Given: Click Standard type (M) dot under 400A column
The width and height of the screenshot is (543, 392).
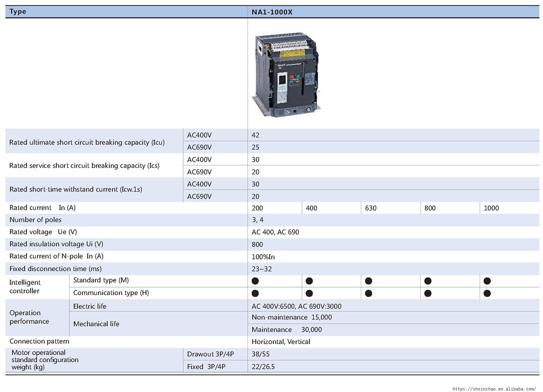Looking at the screenshot, I should point(309,281).
